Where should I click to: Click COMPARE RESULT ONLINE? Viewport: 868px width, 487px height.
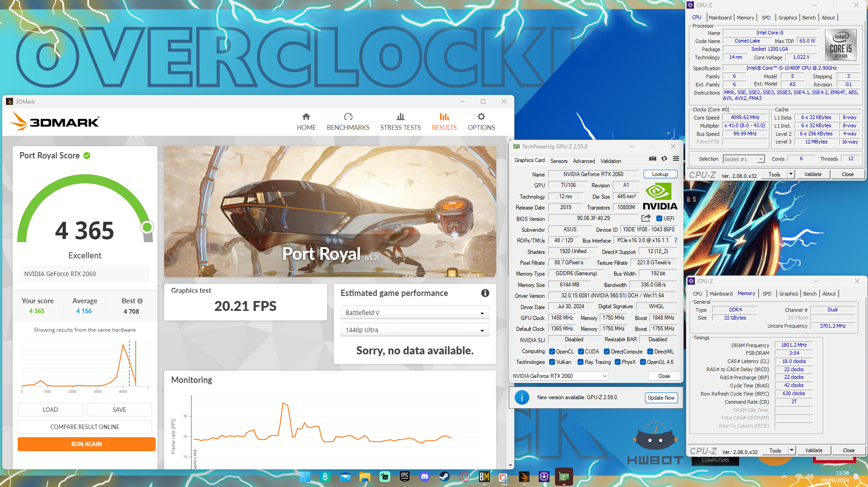point(85,427)
